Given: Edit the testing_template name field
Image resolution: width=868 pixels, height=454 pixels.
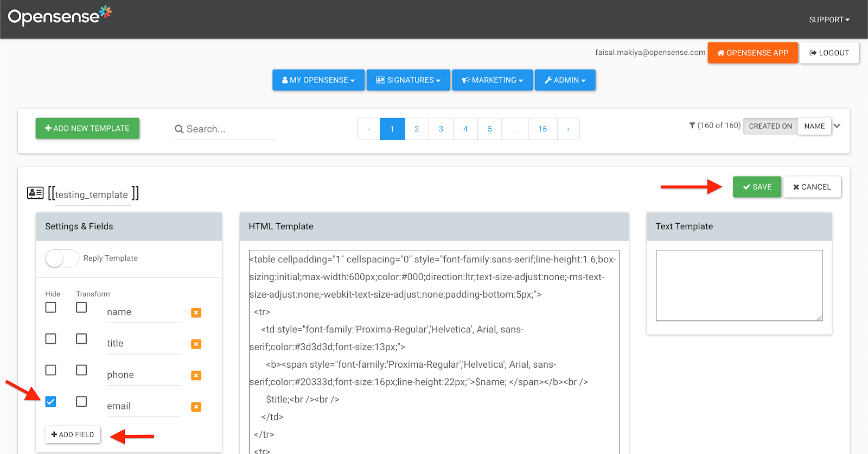Looking at the screenshot, I should pos(92,194).
